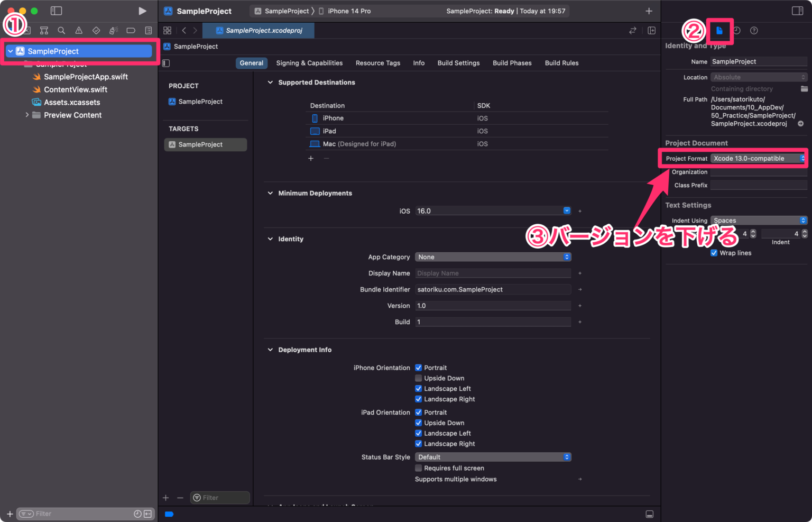Open the Find navigator (magnifying glass)
Image resolution: width=812 pixels, height=522 pixels.
pos(61,31)
